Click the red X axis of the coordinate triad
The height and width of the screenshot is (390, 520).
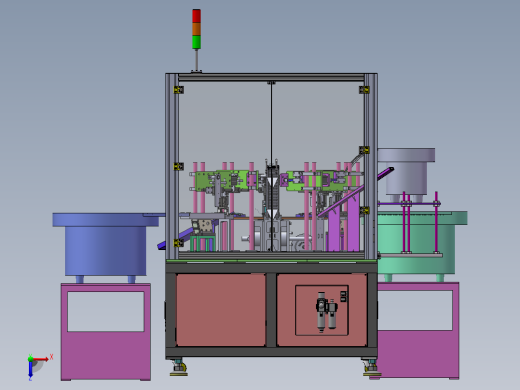point(41,359)
